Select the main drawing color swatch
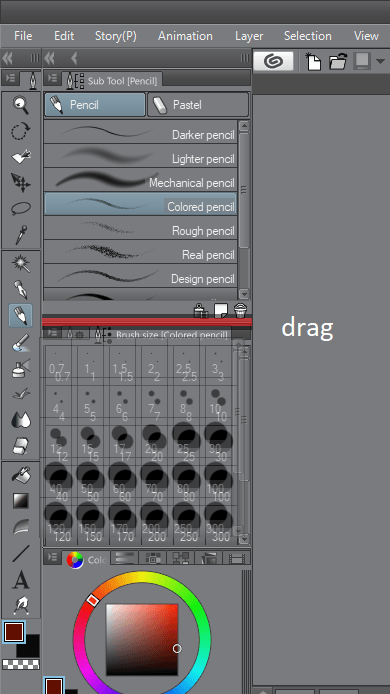 point(14,632)
